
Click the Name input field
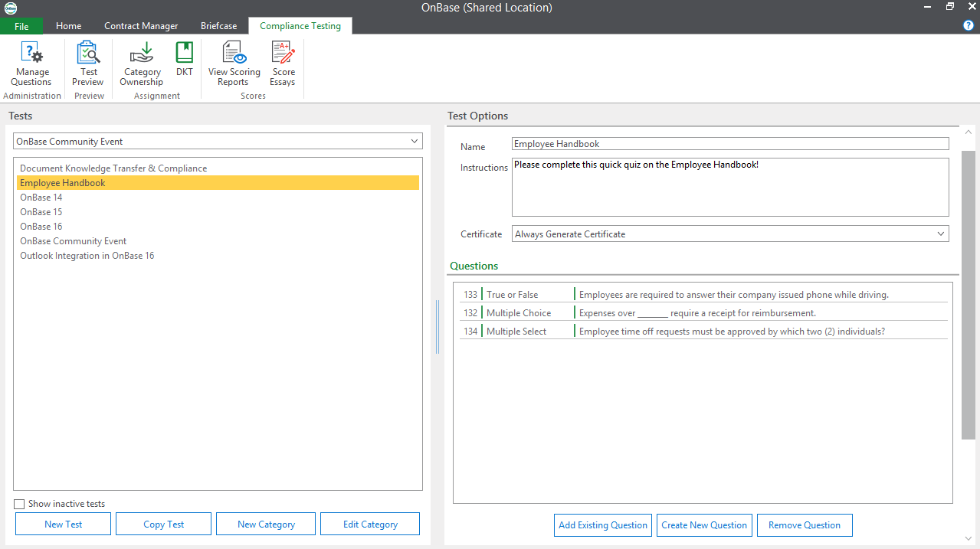pyautogui.click(x=730, y=144)
